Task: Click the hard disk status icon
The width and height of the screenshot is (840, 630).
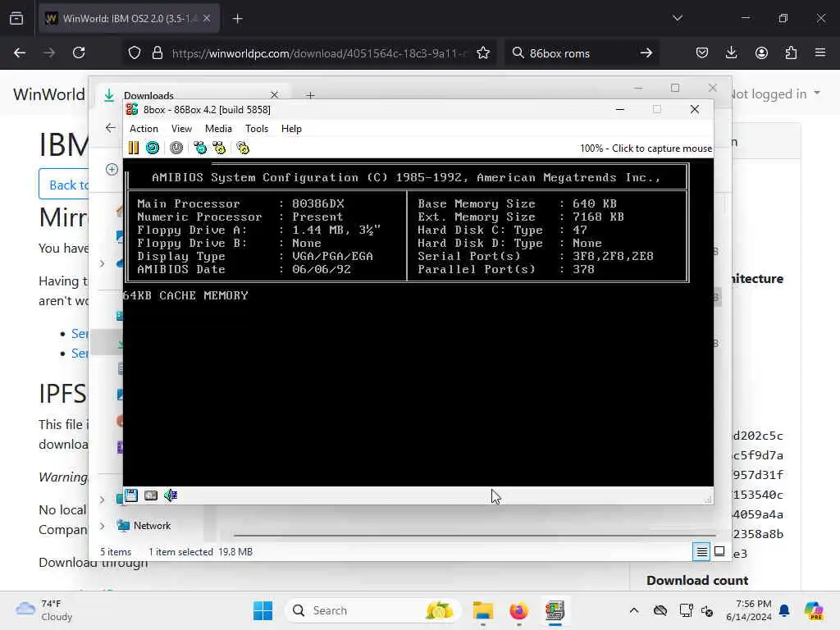Action: [x=151, y=495]
